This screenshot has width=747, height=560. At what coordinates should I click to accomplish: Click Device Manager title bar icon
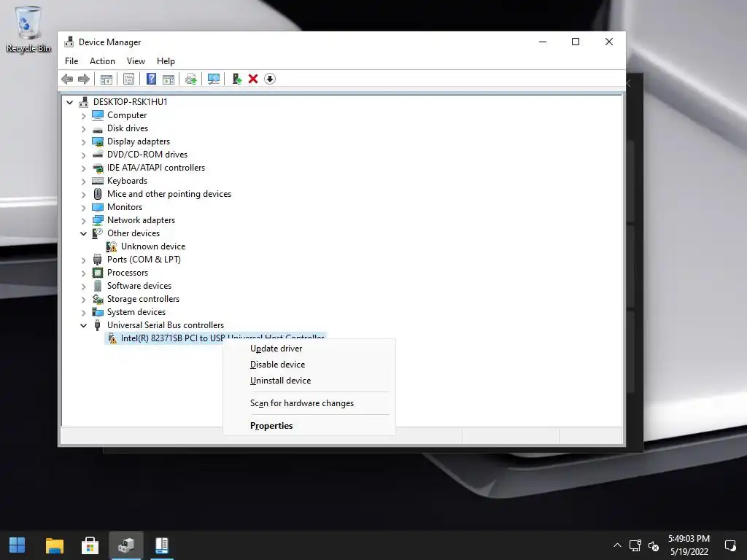[69, 42]
